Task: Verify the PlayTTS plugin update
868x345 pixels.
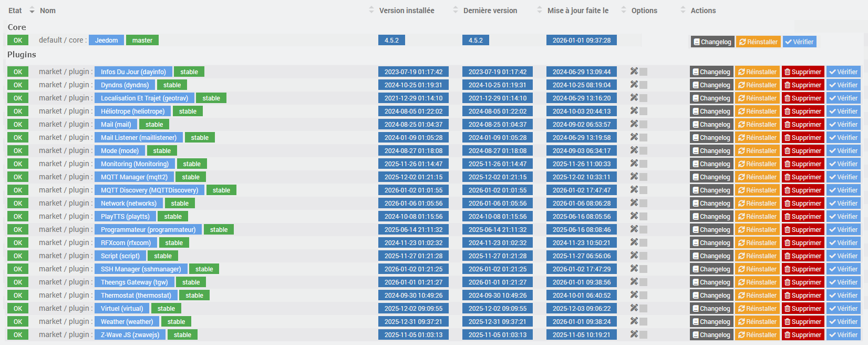Action: tap(843, 216)
